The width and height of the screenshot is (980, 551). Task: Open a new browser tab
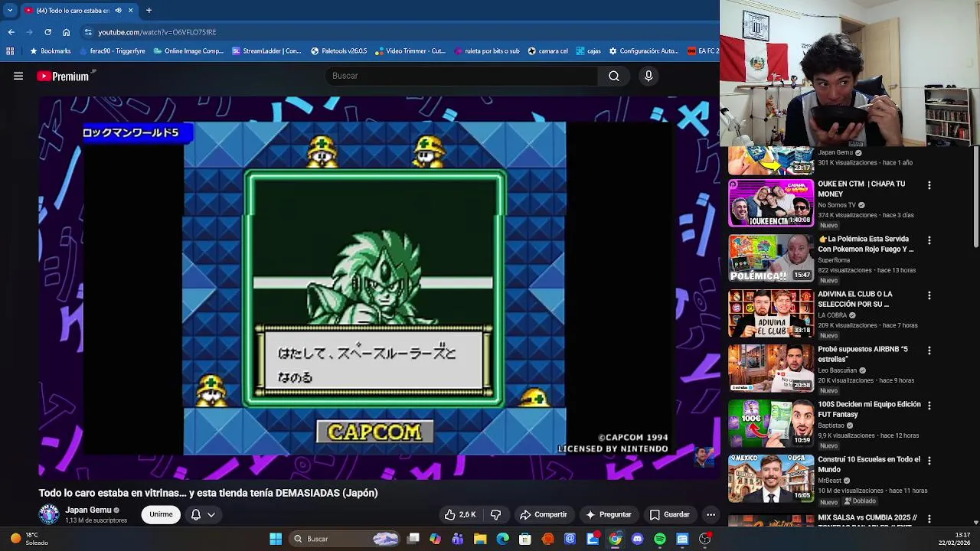pyautogui.click(x=149, y=10)
